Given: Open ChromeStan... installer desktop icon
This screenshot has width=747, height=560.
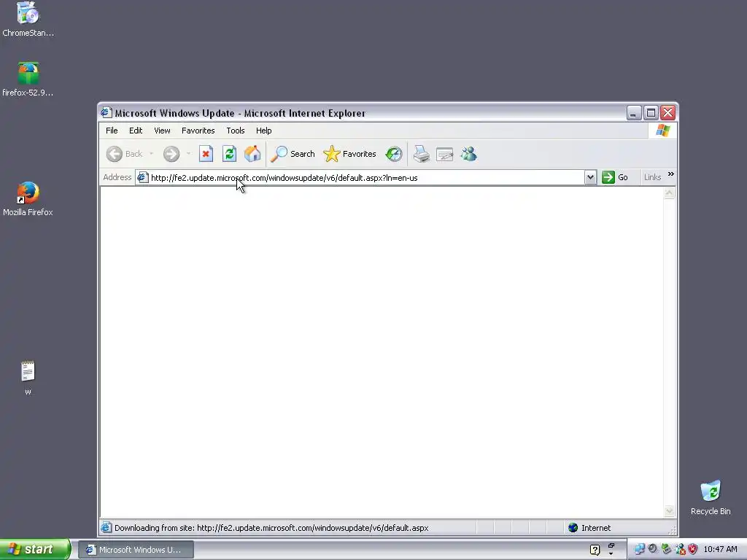Looking at the screenshot, I should (x=28, y=19).
